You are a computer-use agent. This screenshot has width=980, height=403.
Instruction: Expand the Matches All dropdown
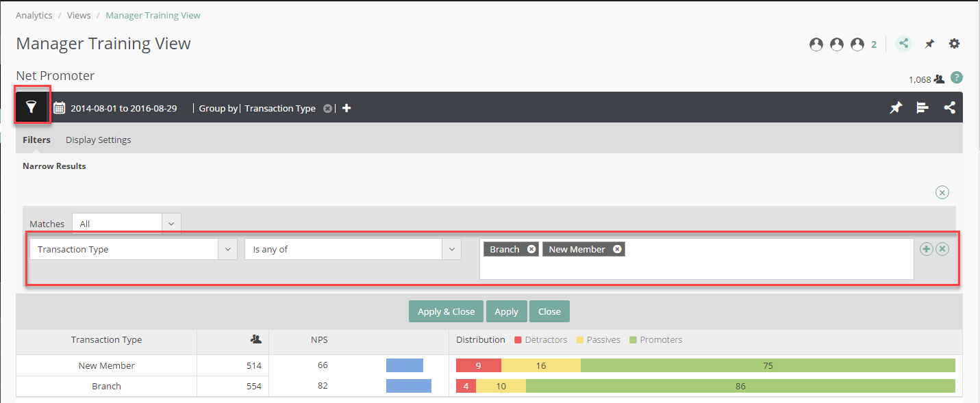[x=171, y=224]
